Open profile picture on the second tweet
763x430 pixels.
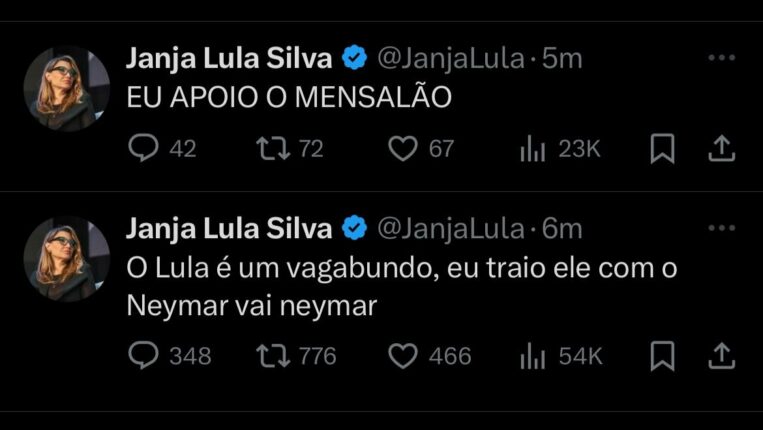point(66,258)
